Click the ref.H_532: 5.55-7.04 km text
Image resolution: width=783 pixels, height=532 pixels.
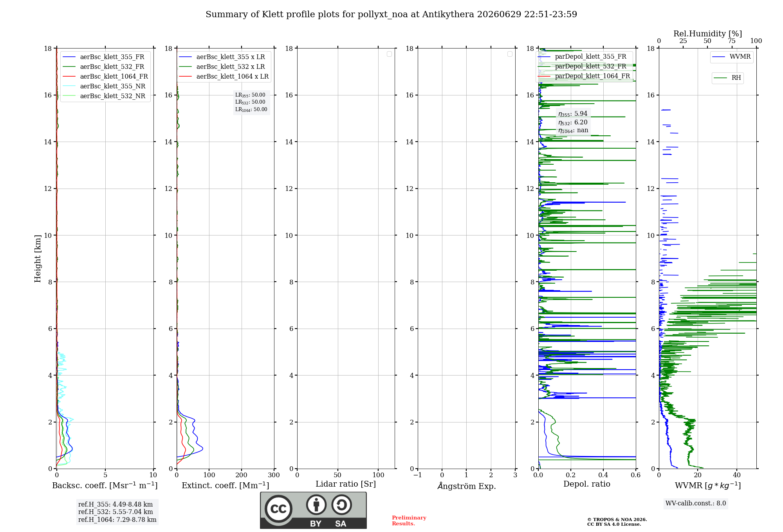pos(115,512)
